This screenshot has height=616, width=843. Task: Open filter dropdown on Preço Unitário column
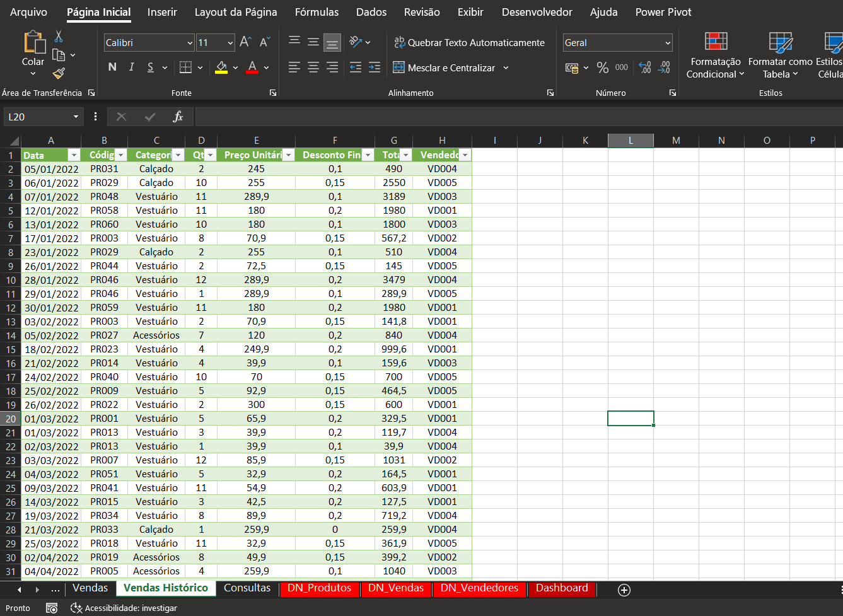(288, 155)
